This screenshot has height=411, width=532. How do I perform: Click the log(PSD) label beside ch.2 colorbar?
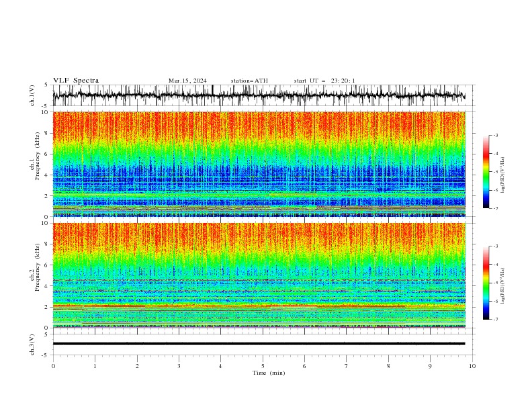tap(503, 285)
